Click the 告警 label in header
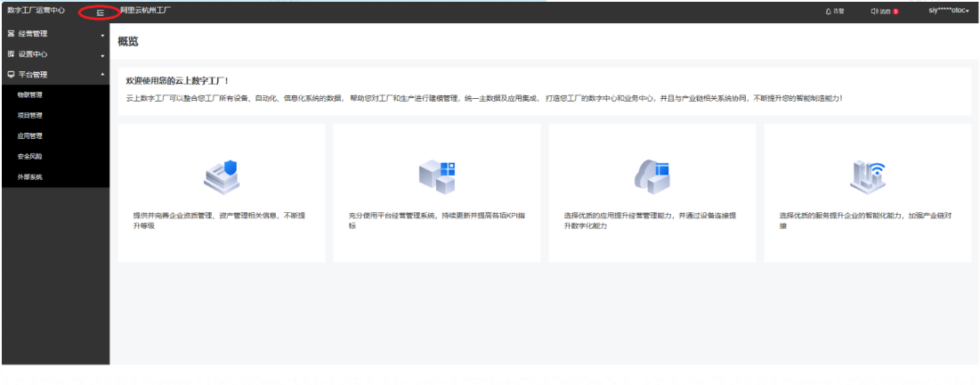The height and width of the screenshot is (385, 980). (838, 12)
